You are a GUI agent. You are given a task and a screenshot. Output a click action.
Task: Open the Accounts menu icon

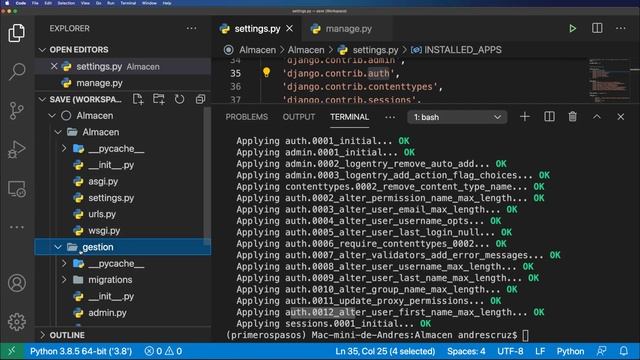click(17, 283)
